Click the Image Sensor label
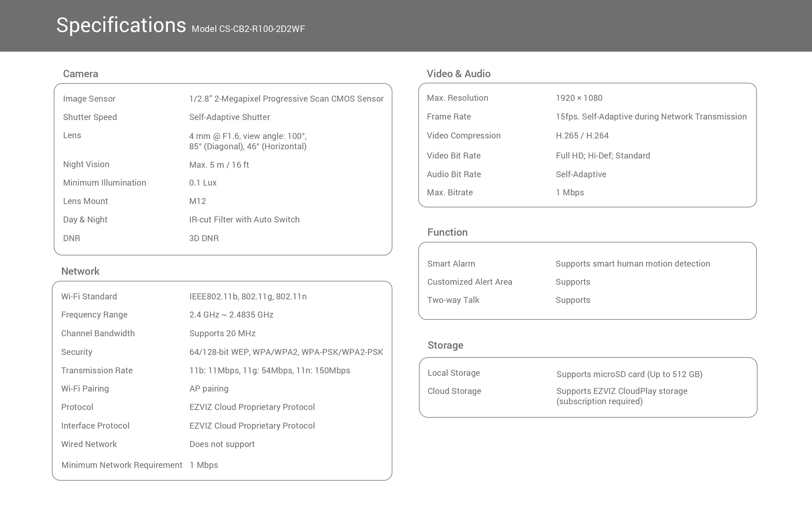Screen dimensions: 812x508 click(x=89, y=98)
